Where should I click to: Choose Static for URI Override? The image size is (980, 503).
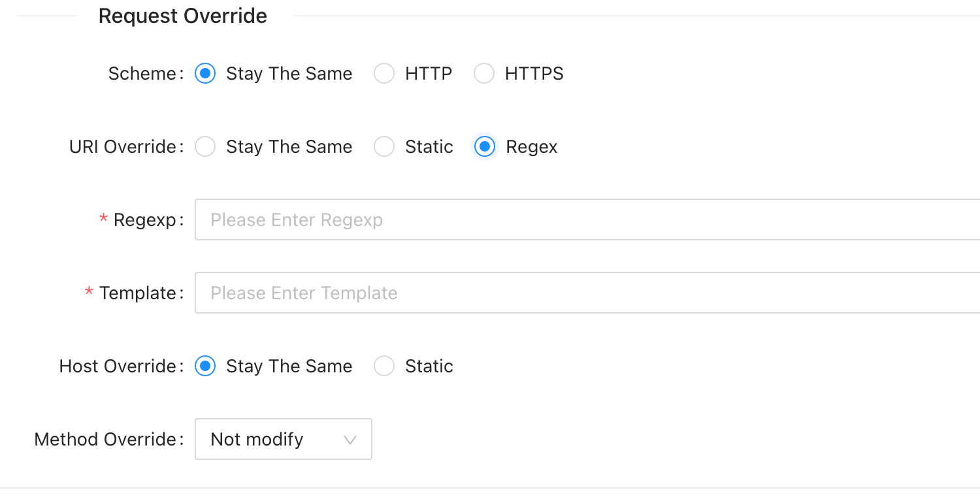pyautogui.click(x=384, y=146)
